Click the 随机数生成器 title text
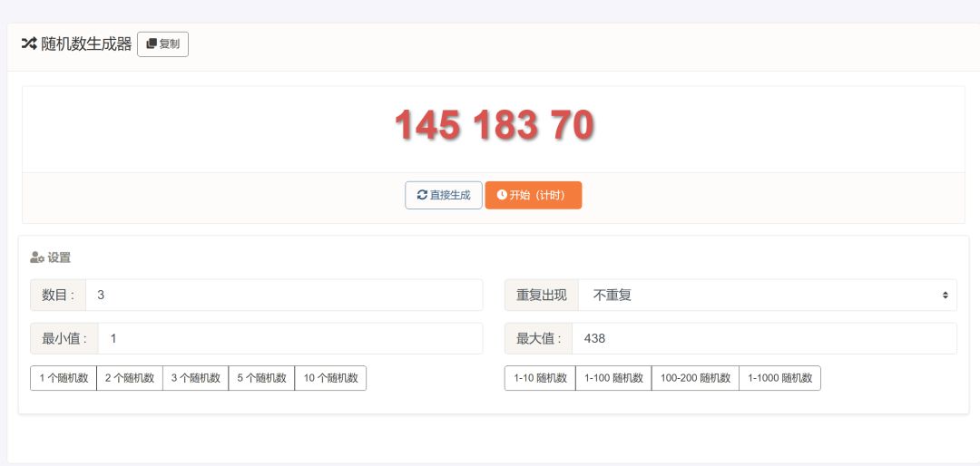 86,44
